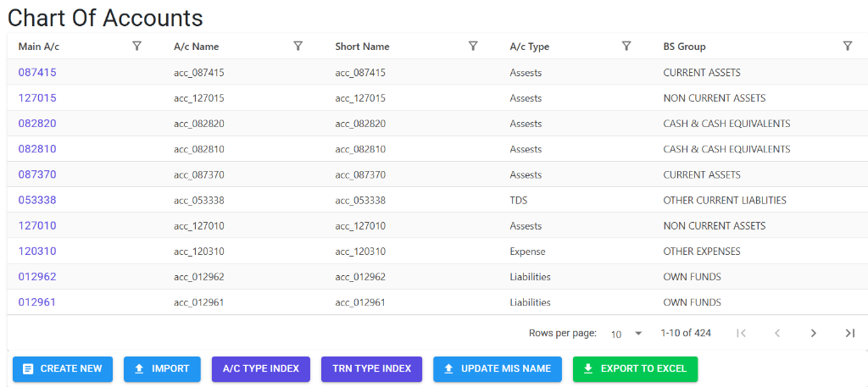
Task: Open filter for BS Group column
Action: coord(847,46)
